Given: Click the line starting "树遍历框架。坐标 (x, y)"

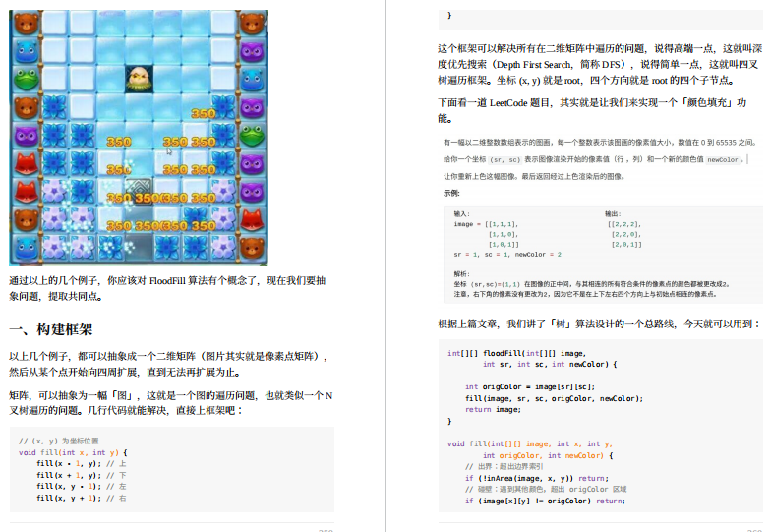Looking at the screenshot, I should pyautogui.click(x=586, y=81).
